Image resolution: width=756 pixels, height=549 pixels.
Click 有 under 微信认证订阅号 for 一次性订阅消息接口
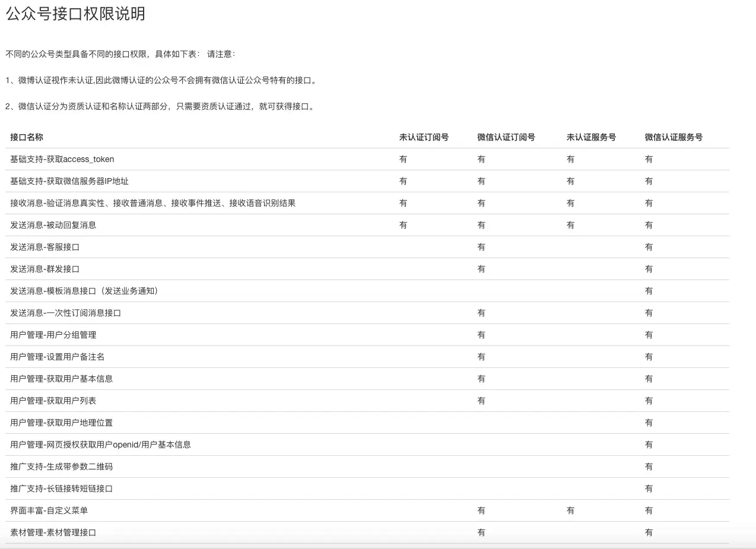(481, 313)
